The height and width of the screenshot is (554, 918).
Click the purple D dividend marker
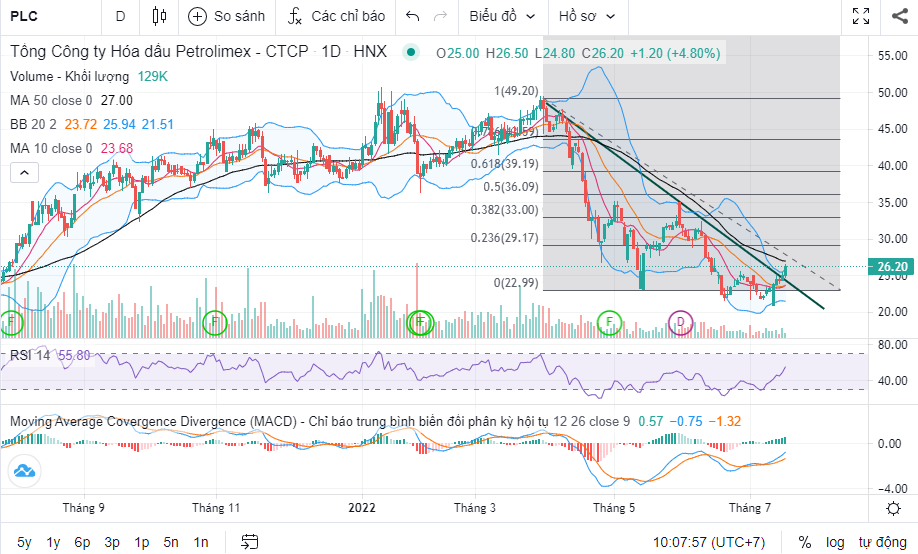coord(681,322)
